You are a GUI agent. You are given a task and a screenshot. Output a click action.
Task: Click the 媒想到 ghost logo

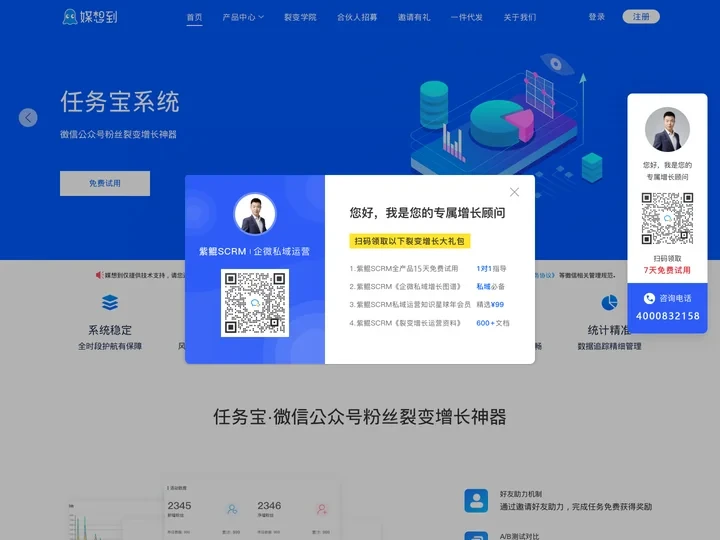coord(90,17)
